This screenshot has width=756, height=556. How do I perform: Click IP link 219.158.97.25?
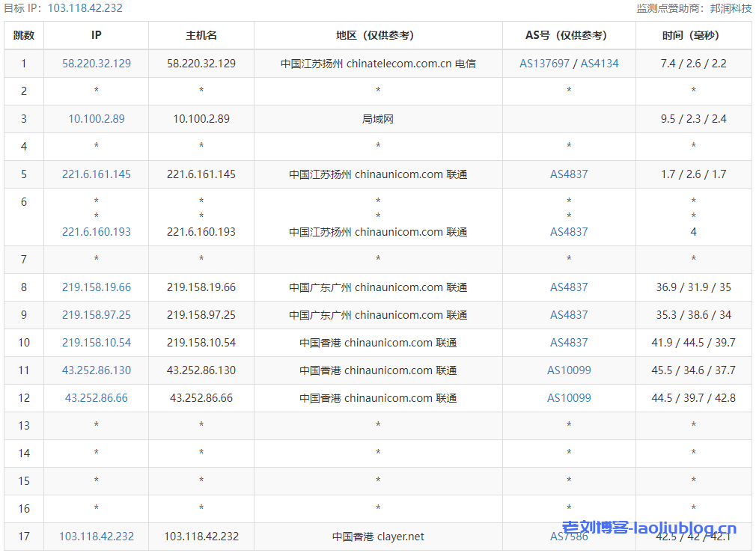(x=97, y=315)
